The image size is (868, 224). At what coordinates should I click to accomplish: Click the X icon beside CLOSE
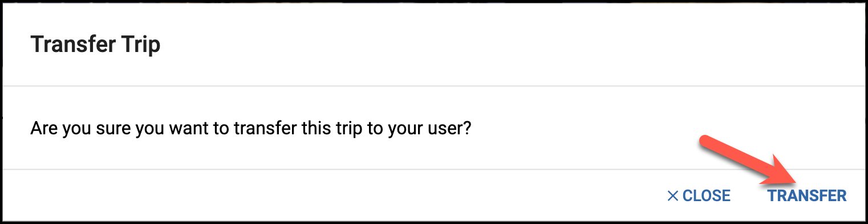click(672, 196)
